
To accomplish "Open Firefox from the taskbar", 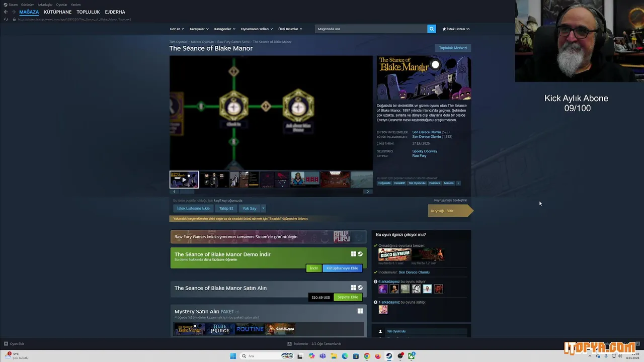I will pyautogui.click(x=378, y=356).
